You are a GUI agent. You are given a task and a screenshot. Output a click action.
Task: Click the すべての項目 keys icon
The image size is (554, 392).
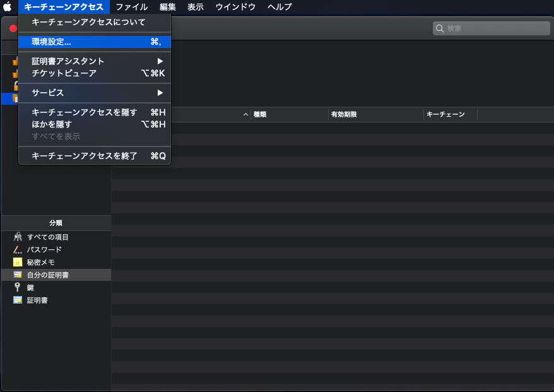click(x=18, y=237)
